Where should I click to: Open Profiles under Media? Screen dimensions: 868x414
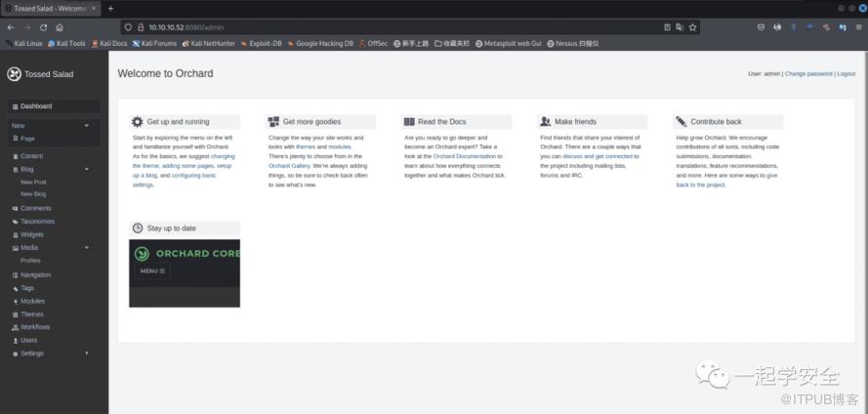click(x=30, y=260)
